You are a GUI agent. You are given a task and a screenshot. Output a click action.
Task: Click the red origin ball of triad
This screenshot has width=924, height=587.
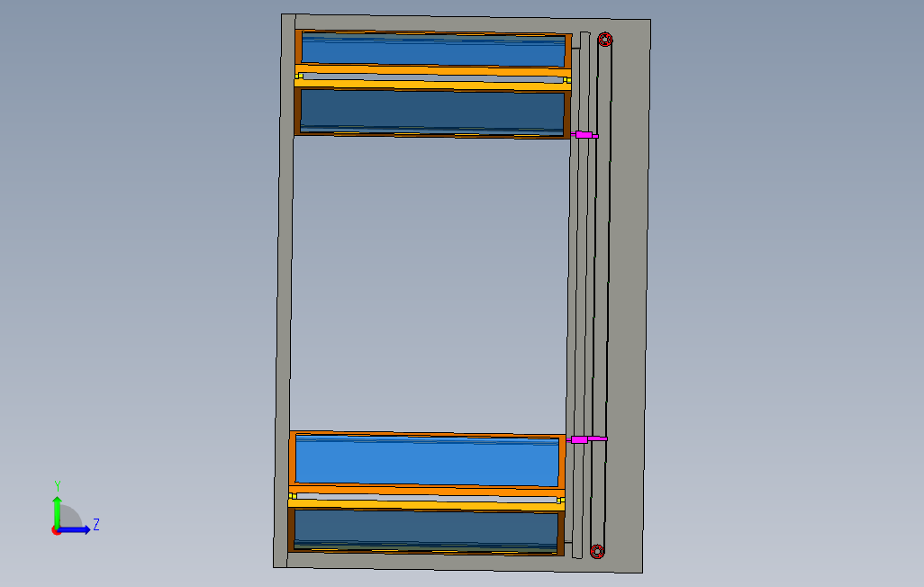click(57, 531)
